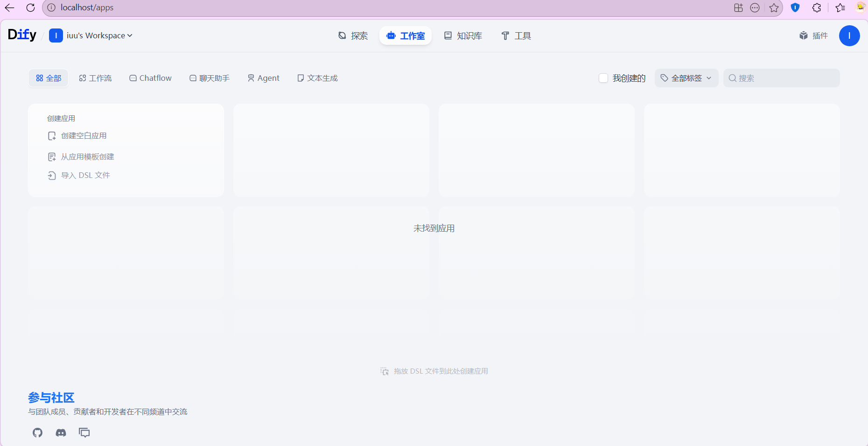Click the circled ellipsis icon in address bar
The height and width of the screenshot is (446, 868).
pyautogui.click(x=755, y=7)
